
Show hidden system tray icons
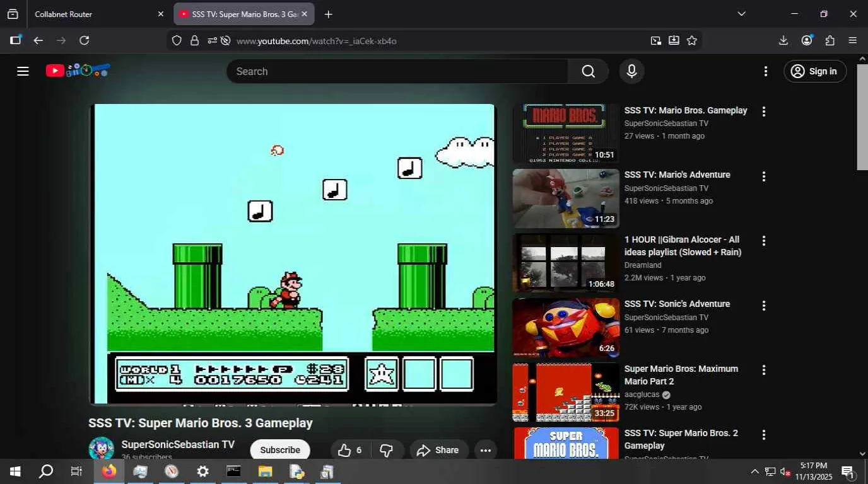[754, 471]
